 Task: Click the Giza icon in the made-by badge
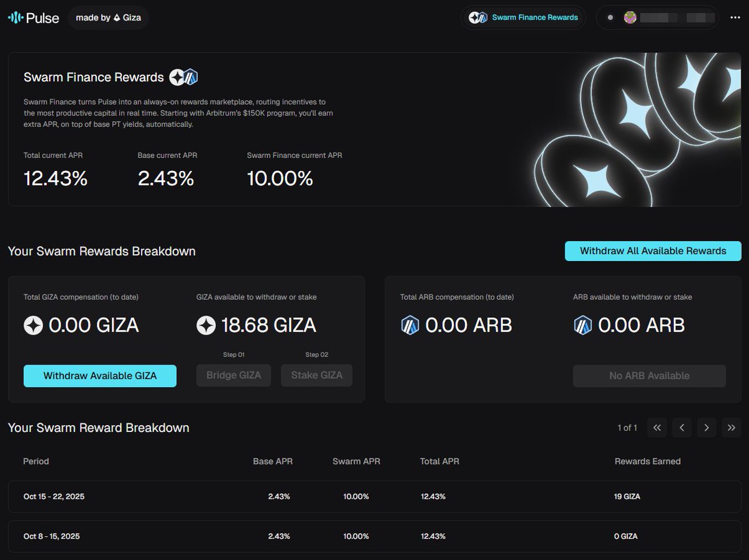pyautogui.click(x=118, y=17)
